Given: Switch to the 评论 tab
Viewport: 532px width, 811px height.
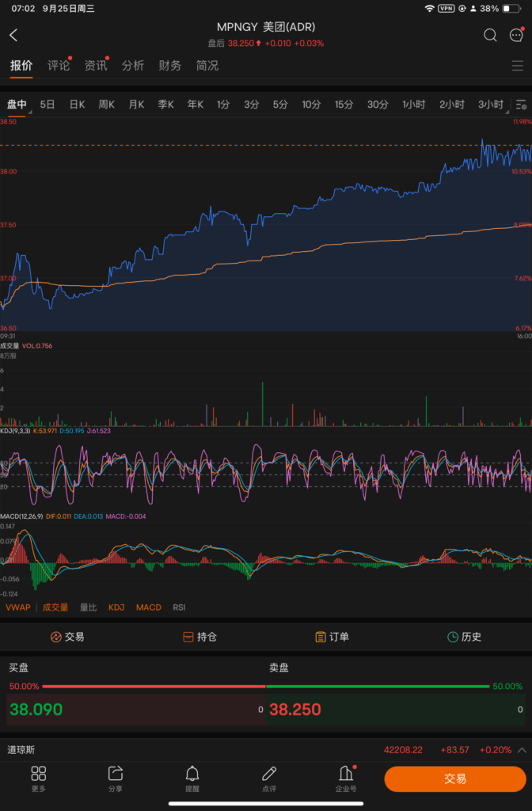Looking at the screenshot, I should [59, 66].
